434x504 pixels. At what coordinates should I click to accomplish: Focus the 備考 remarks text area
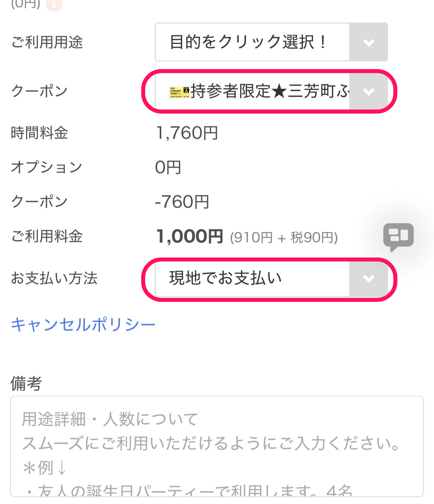pos(217,446)
